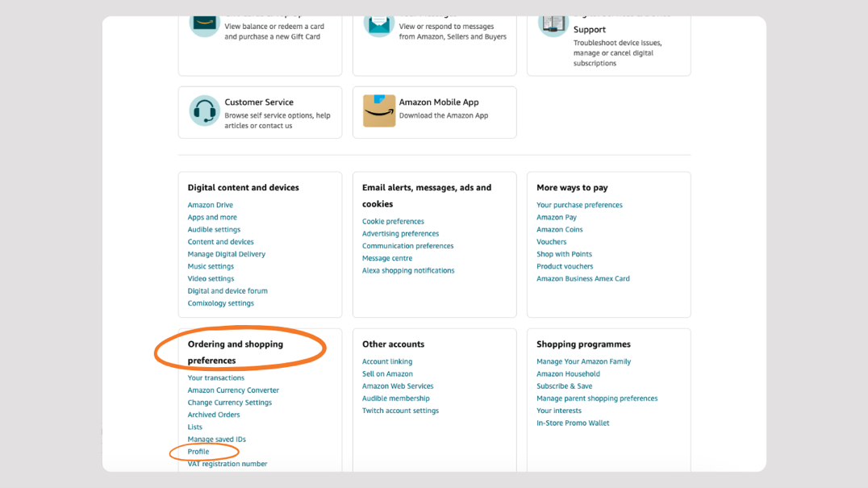The image size is (868, 488).
Task: Select Change Currency Settings link
Action: pos(229,402)
